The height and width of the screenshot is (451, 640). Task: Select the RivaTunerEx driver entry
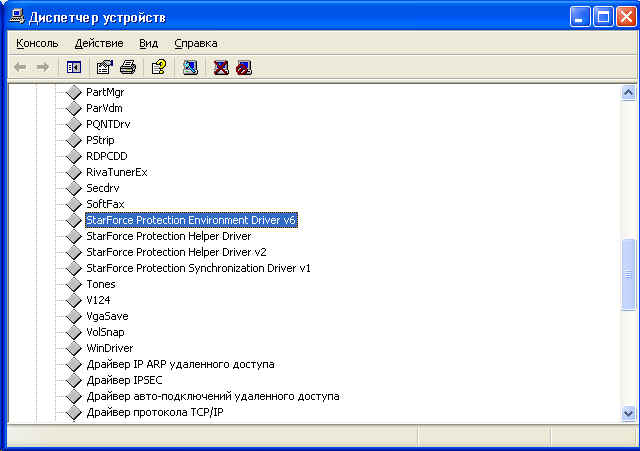(x=117, y=172)
